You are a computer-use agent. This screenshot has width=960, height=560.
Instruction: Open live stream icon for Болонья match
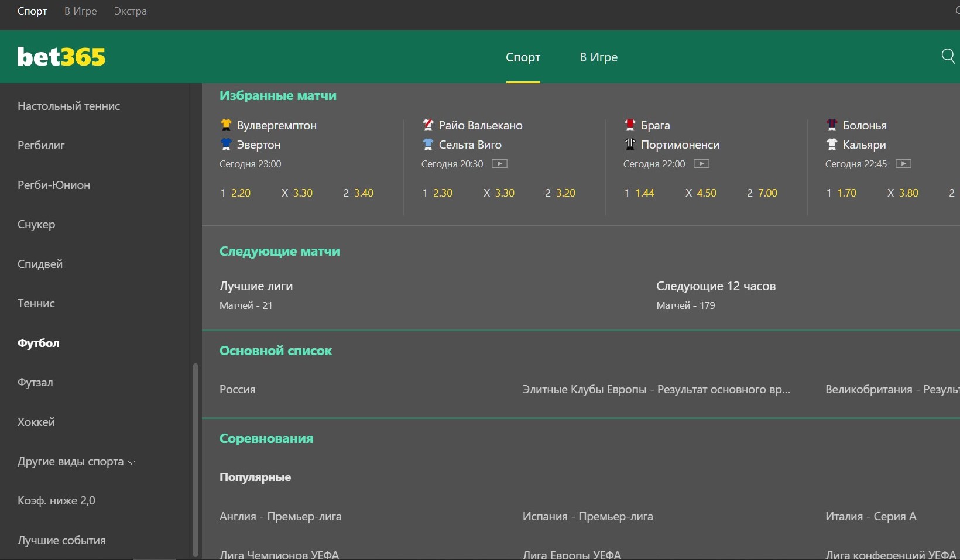point(903,164)
